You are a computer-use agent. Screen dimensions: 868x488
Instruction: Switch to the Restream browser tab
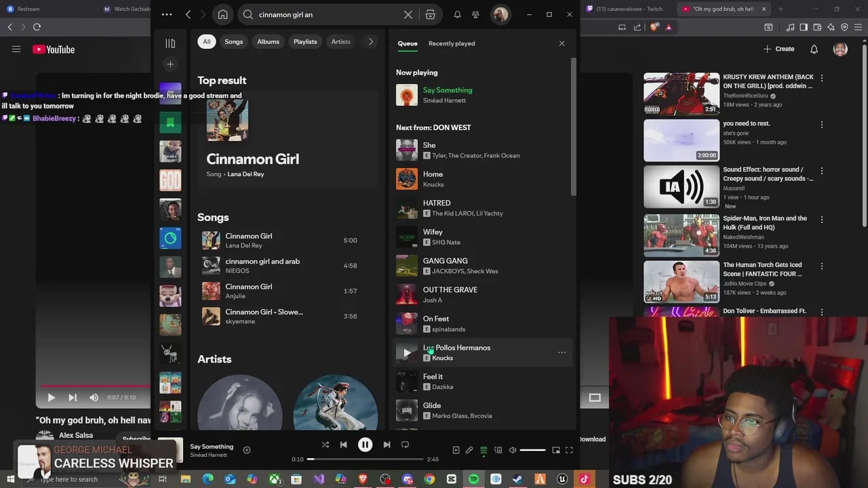tap(28, 9)
